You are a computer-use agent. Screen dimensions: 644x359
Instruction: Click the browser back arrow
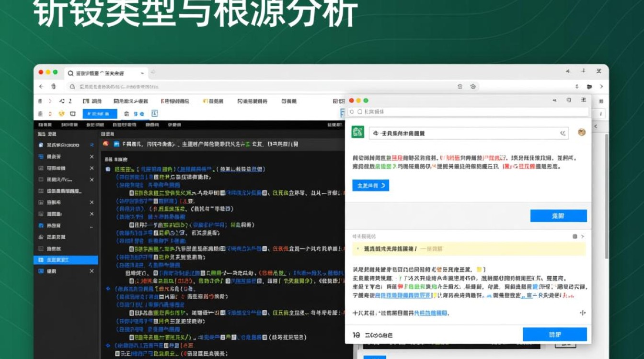click(x=41, y=87)
